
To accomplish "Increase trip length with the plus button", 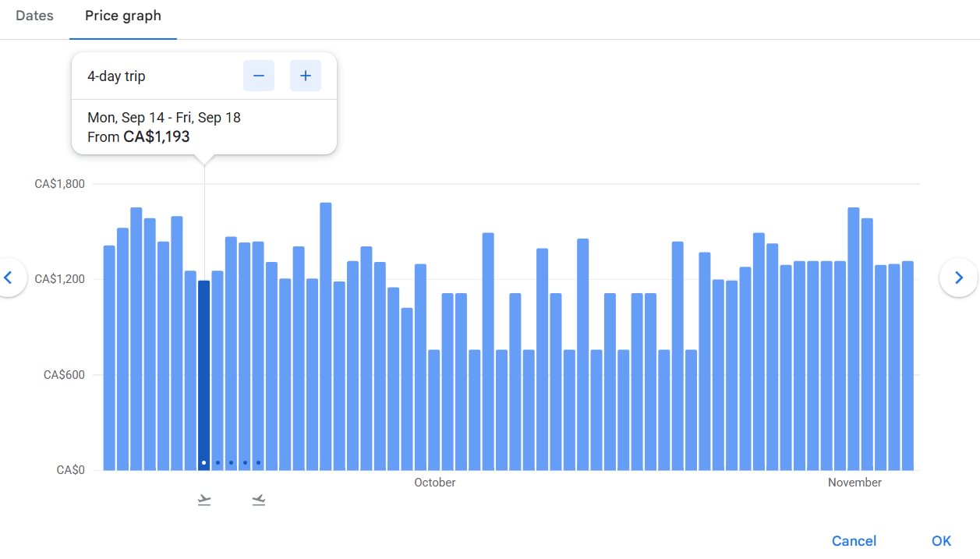I will (x=306, y=76).
